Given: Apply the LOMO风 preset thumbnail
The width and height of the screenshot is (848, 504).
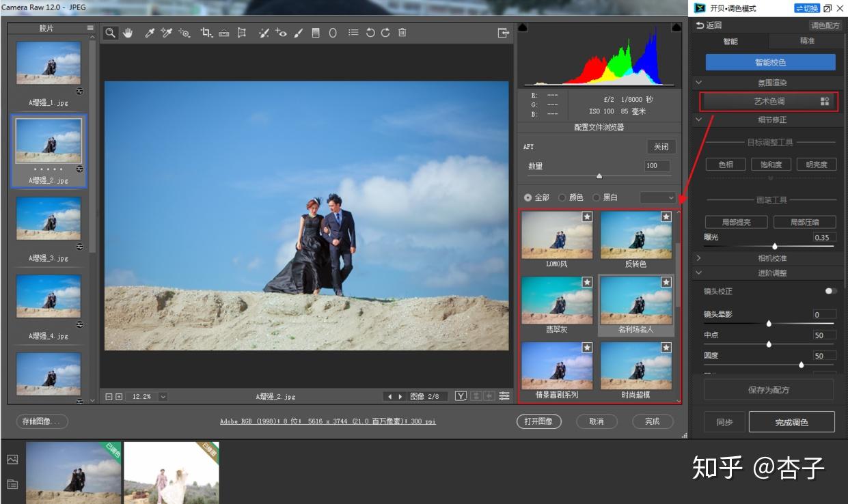Looking at the screenshot, I should click(557, 235).
